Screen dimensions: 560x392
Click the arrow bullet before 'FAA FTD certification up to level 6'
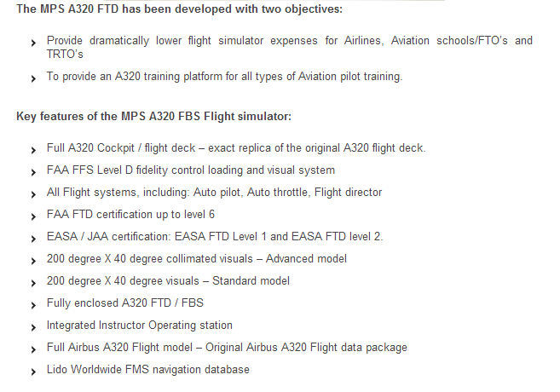pos(33,216)
